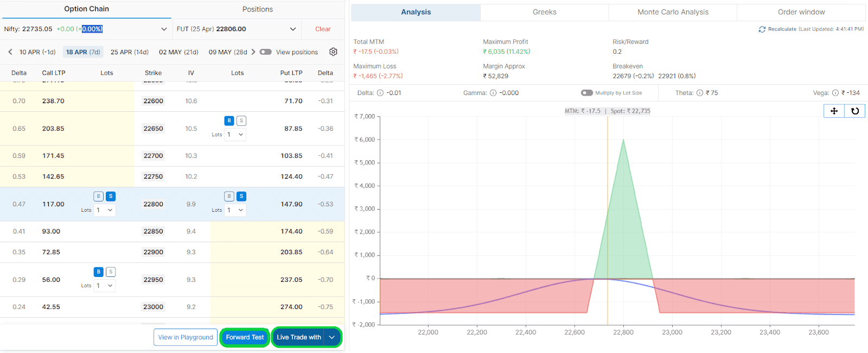Toggle the View positions switch

[x=265, y=52]
